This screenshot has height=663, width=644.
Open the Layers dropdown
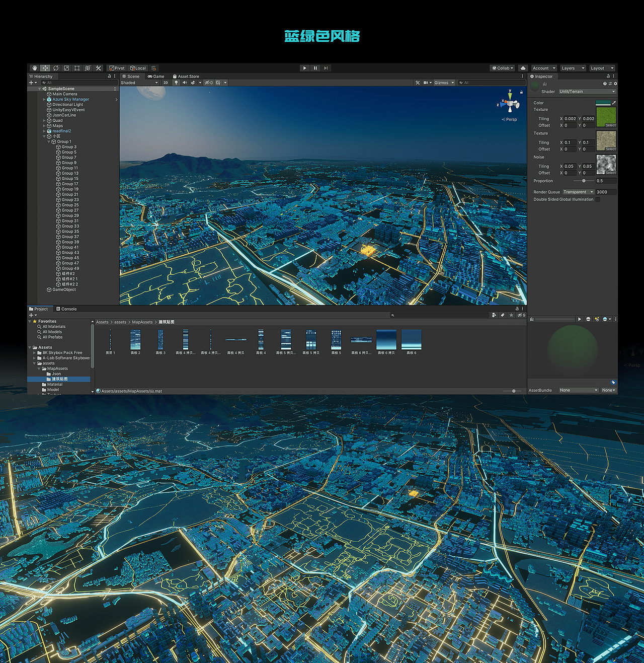(x=573, y=68)
